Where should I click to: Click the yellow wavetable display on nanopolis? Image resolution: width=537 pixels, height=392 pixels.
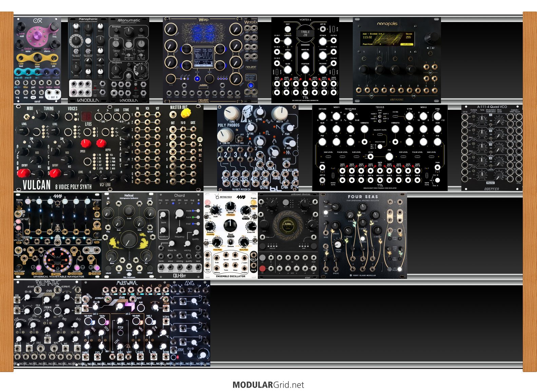click(388, 38)
